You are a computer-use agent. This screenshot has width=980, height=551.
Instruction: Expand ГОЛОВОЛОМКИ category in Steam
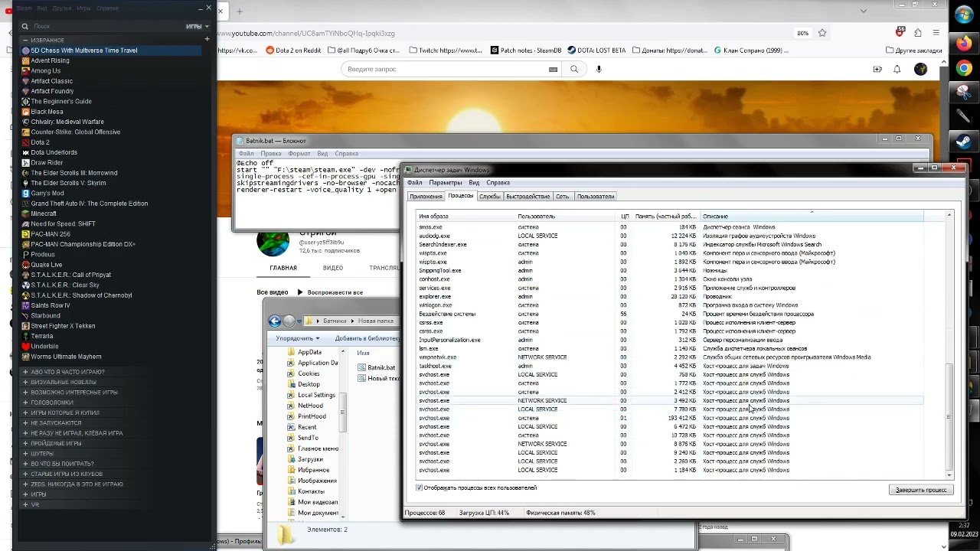(x=25, y=403)
